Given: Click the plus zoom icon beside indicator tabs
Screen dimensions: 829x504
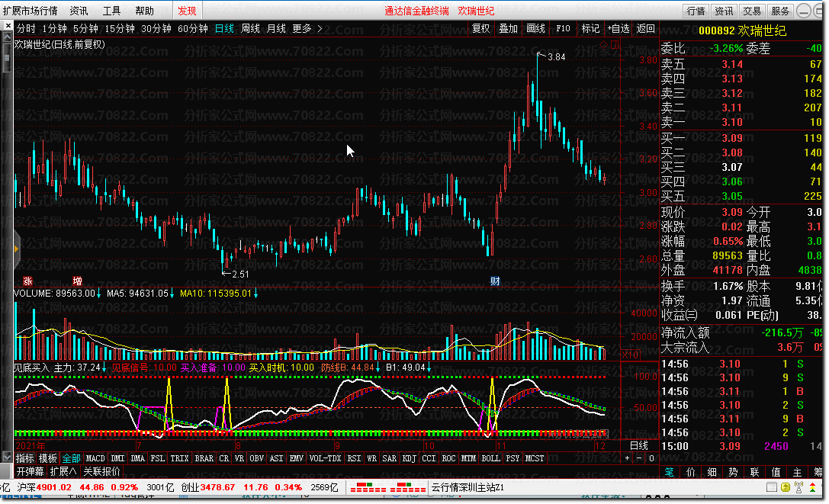Looking at the screenshot, I should 628,459.
